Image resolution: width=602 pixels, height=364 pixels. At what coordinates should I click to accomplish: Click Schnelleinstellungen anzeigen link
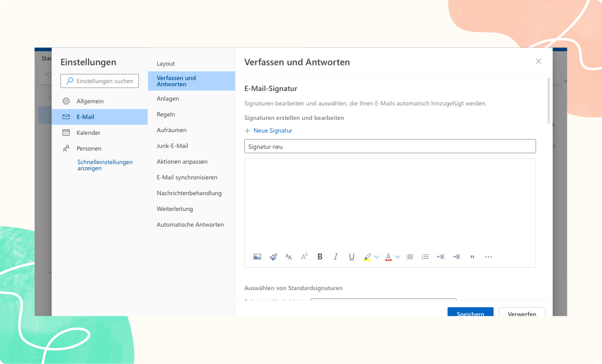click(x=105, y=165)
